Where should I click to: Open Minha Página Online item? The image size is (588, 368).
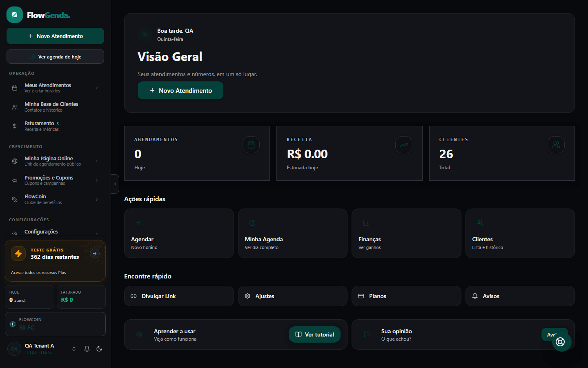click(55, 161)
